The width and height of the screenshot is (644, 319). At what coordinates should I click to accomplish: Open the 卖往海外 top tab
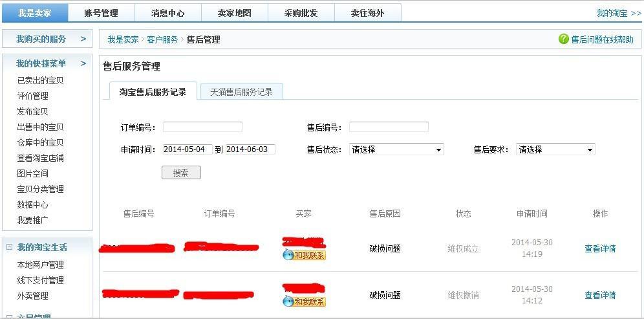(x=368, y=13)
